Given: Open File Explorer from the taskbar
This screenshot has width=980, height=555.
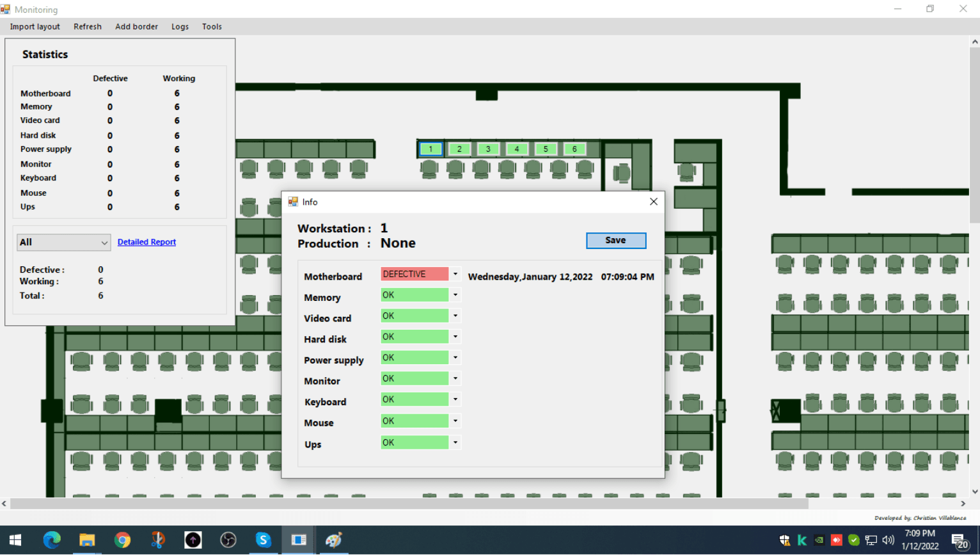Looking at the screenshot, I should [87, 540].
